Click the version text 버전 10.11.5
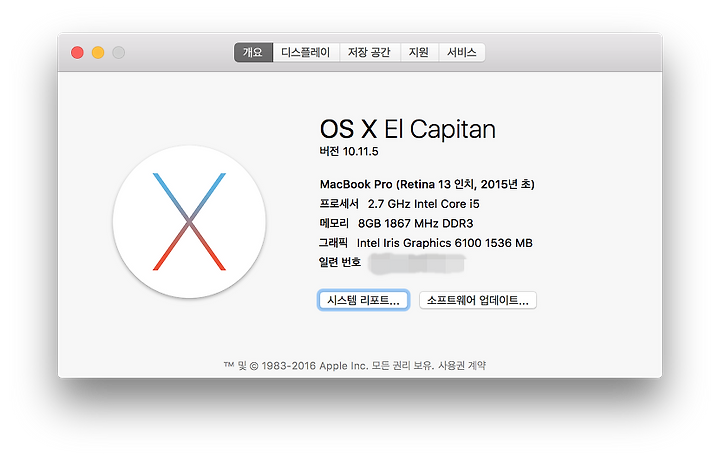720x460 pixels. coord(349,151)
